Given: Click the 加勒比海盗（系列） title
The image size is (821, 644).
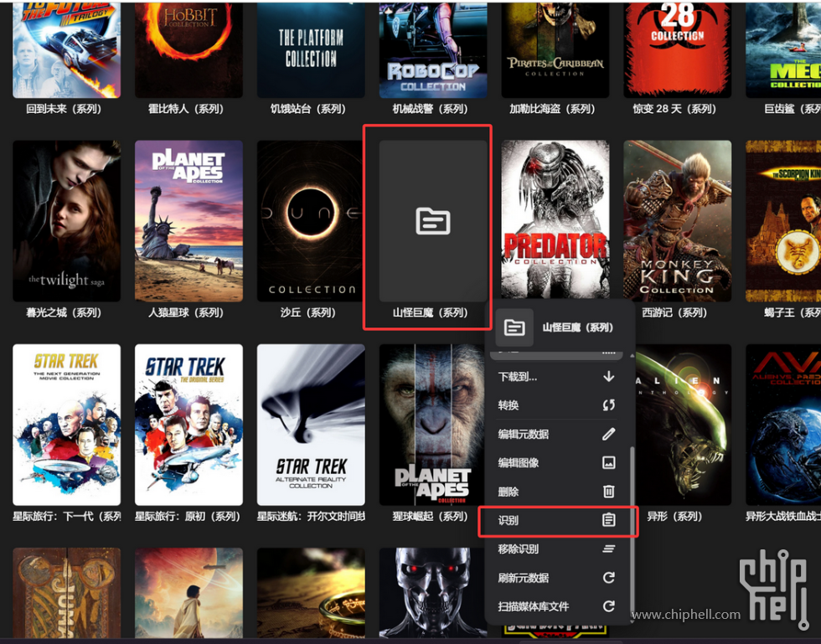Looking at the screenshot, I should click(x=552, y=109).
